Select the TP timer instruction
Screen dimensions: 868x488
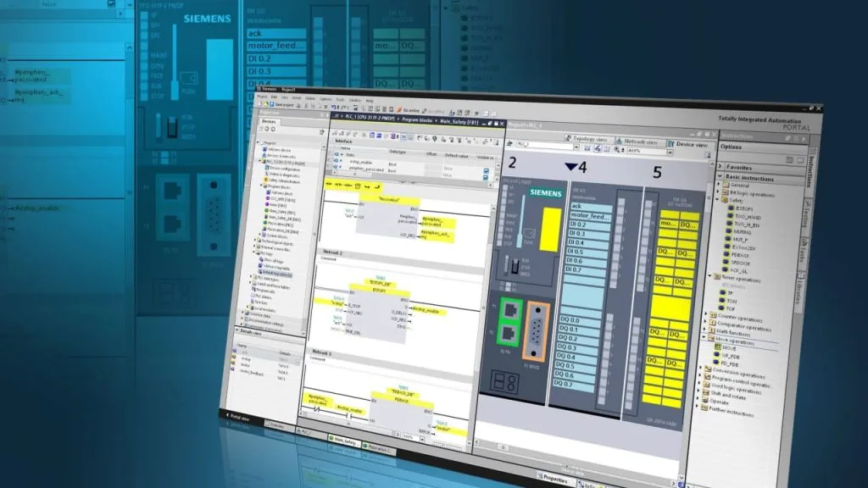pos(727,294)
